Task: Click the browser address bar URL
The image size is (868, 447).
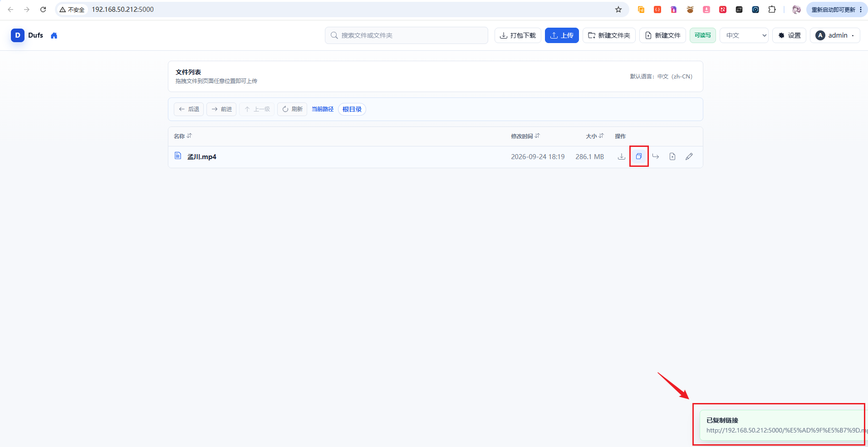Action: click(123, 10)
